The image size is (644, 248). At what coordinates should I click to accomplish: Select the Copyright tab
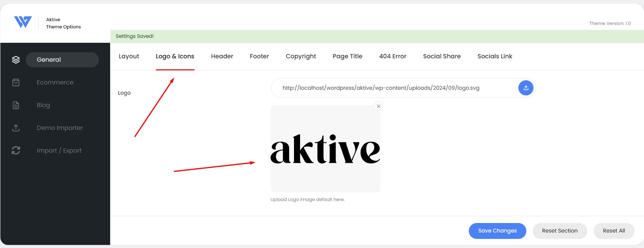(x=300, y=56)
